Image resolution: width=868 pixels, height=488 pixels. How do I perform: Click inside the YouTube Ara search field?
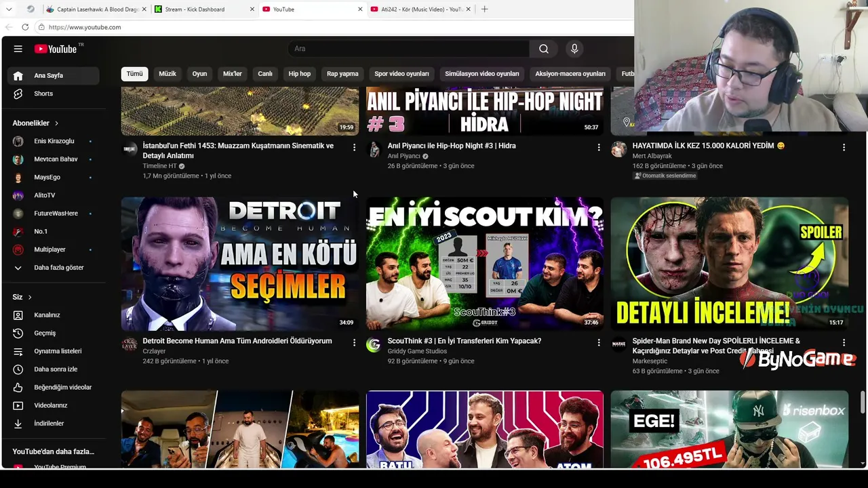[409, 49]
